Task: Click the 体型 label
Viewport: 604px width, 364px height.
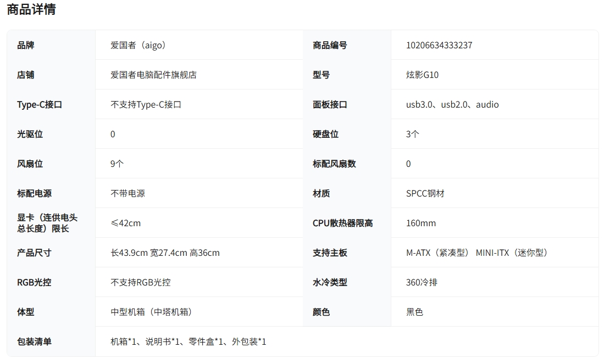Action: click(25, 312)
